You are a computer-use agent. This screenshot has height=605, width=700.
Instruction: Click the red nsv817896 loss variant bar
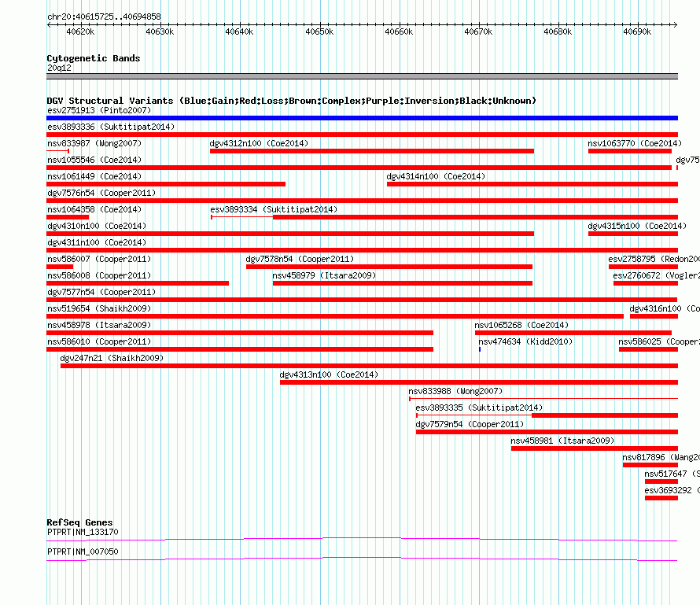click(x=650, y=465)
